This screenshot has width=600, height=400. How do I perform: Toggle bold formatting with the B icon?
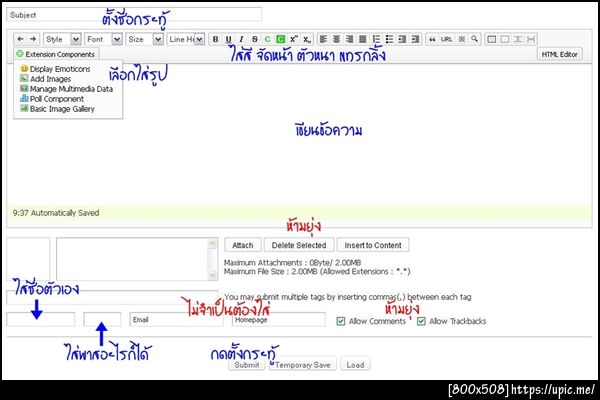coord(215,39)
